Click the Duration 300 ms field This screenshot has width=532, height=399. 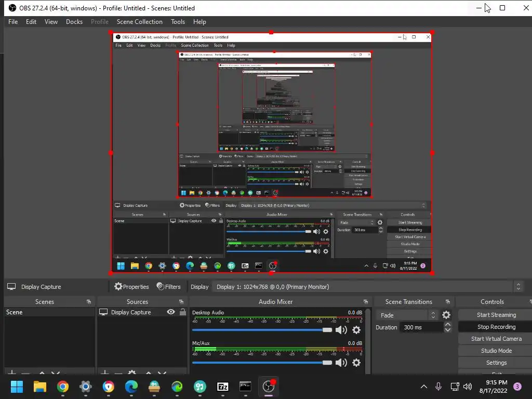(422, 327)
